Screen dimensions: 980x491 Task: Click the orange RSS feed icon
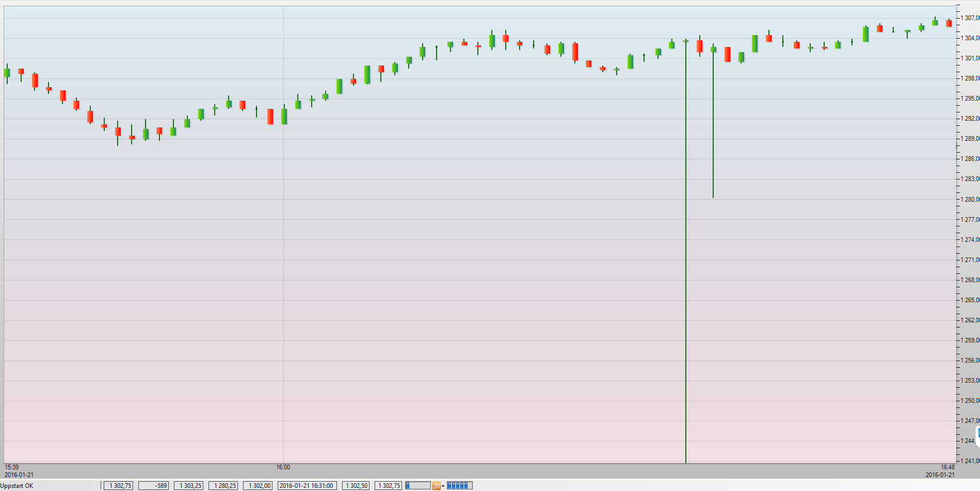pyautogui.click(x=436, y=486)
